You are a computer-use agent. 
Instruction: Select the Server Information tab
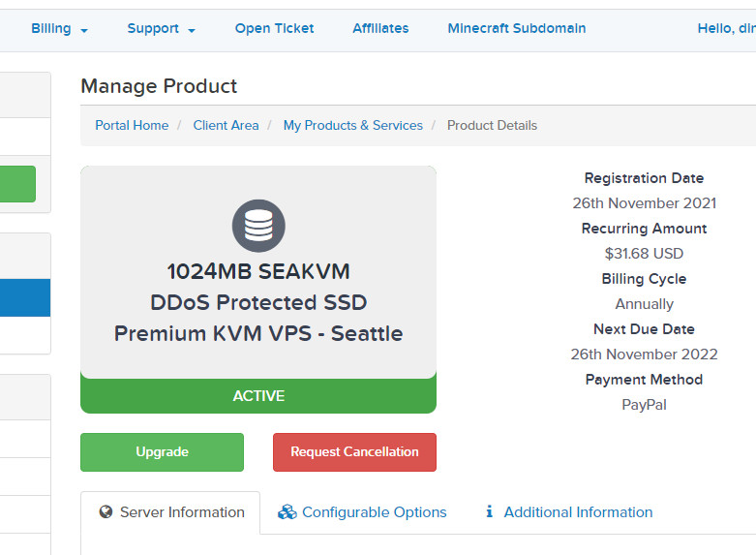pos(182,512)
